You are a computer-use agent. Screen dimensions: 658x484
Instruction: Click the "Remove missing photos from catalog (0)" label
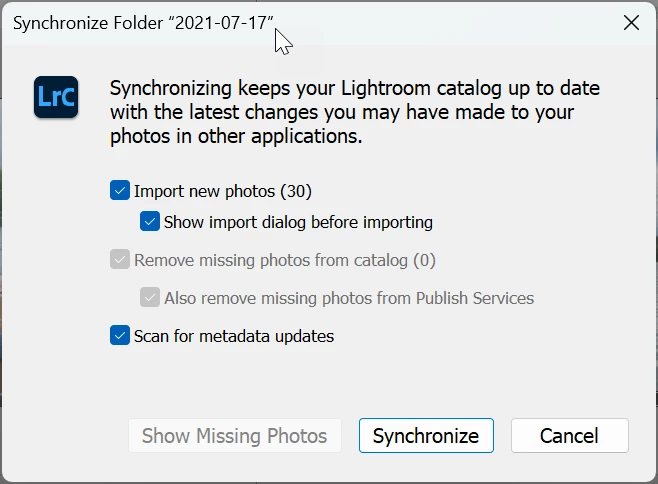285,260
